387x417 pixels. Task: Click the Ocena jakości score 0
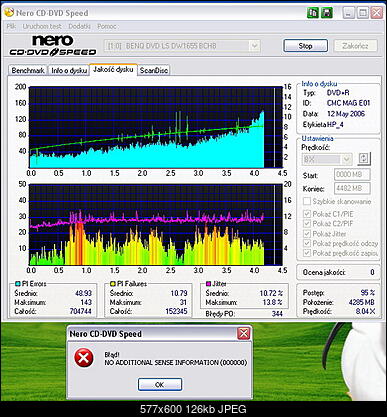372,272
